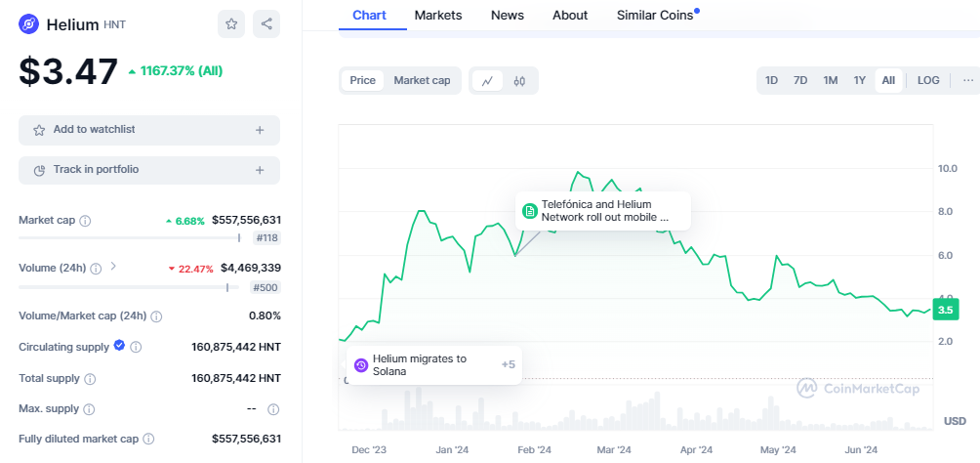Toggle LOG scale on chart

click(x=928, y=80)
